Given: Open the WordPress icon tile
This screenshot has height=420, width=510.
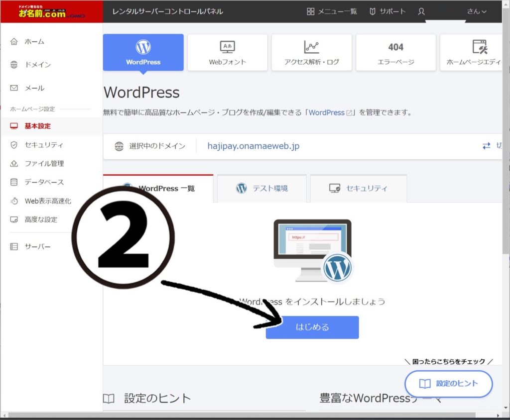Looking at the screenshot, I should click(143, 52).
